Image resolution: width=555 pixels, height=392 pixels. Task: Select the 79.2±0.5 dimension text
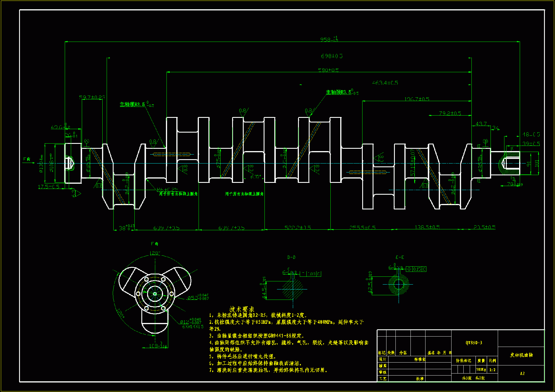click(450, 113)
